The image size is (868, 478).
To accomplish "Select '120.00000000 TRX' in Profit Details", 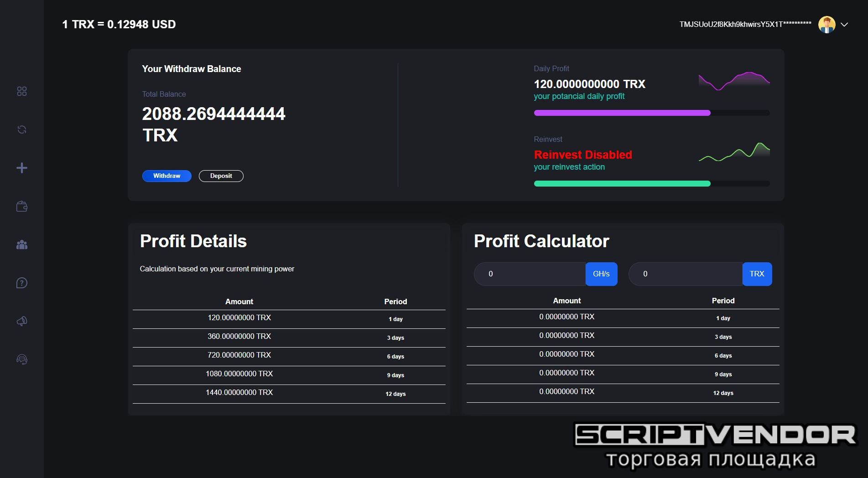I will (239, 317).
